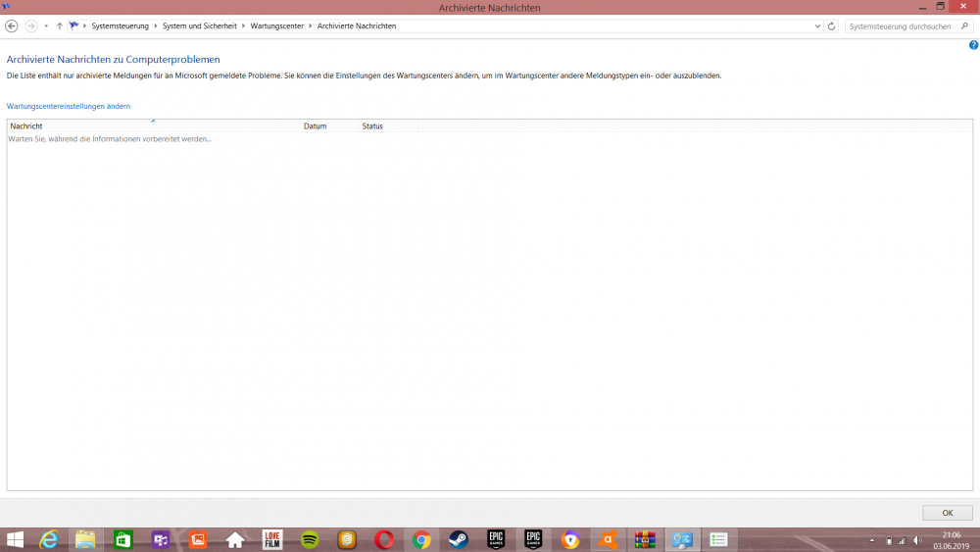Switch to Control Panel taskbar window
Image resolution: width=980 pixels, height=552 pixels.
tap(682, 539)
